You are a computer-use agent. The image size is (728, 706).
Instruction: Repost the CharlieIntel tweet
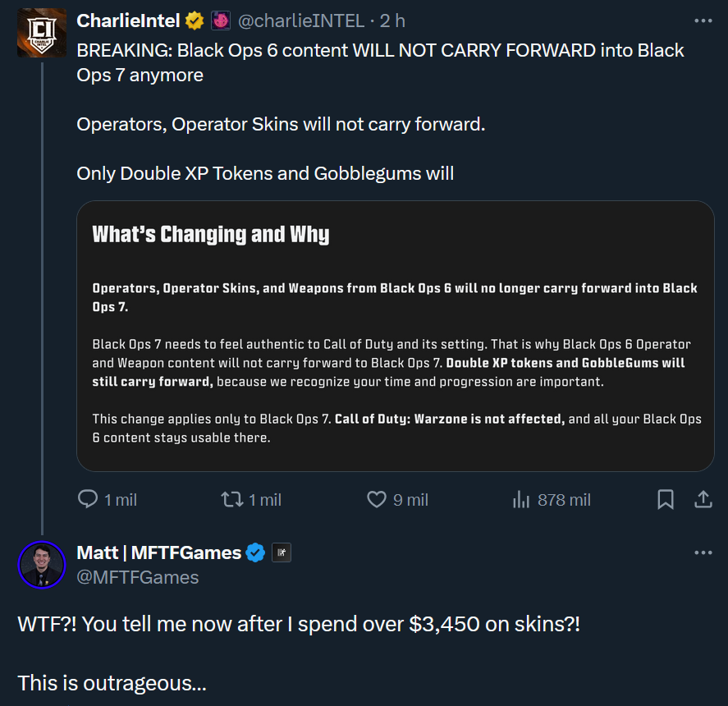click(x=233, y=499)
